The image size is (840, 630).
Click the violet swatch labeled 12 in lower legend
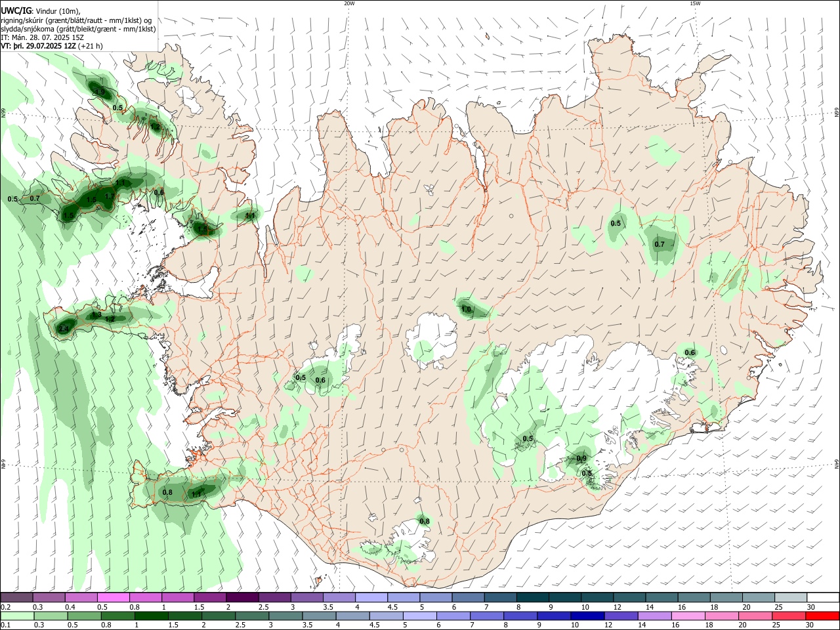[x=622, y=616]
